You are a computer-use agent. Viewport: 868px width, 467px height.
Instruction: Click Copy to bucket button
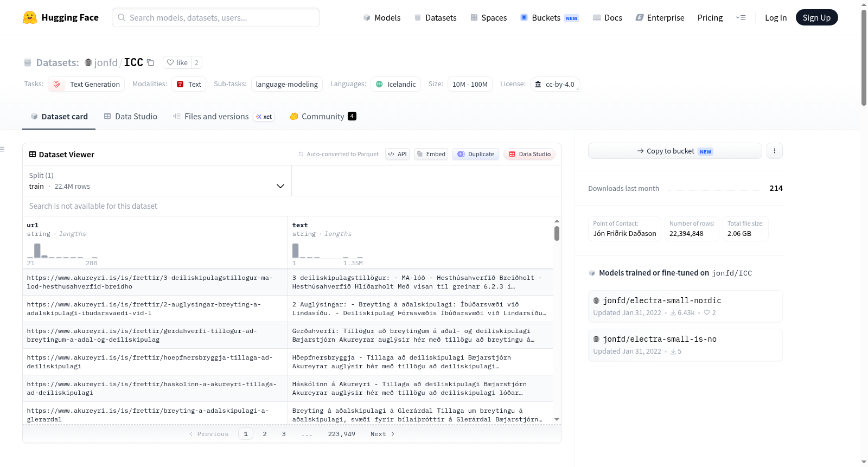pyautogui.click(x=675, y=151)
